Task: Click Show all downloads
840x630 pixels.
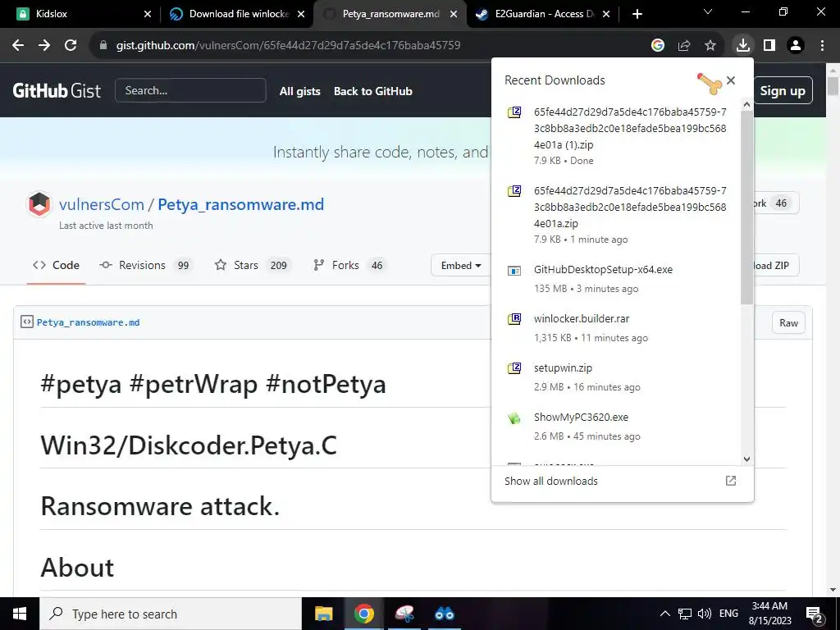Action: tap(550, 481)
